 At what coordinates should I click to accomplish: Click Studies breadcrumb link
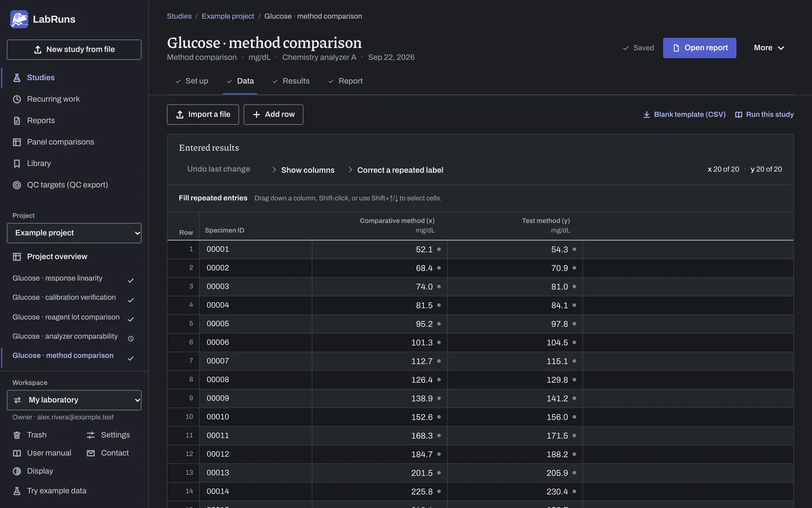click(x=179, y=16)
